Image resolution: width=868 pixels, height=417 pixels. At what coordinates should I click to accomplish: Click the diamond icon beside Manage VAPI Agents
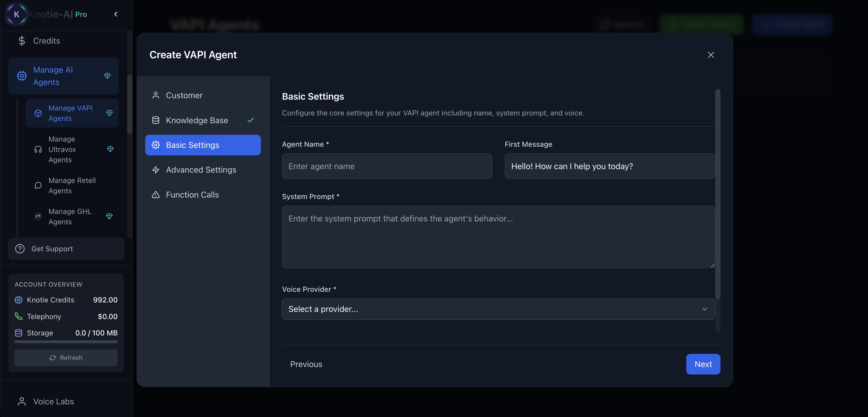tap(109, 113)
